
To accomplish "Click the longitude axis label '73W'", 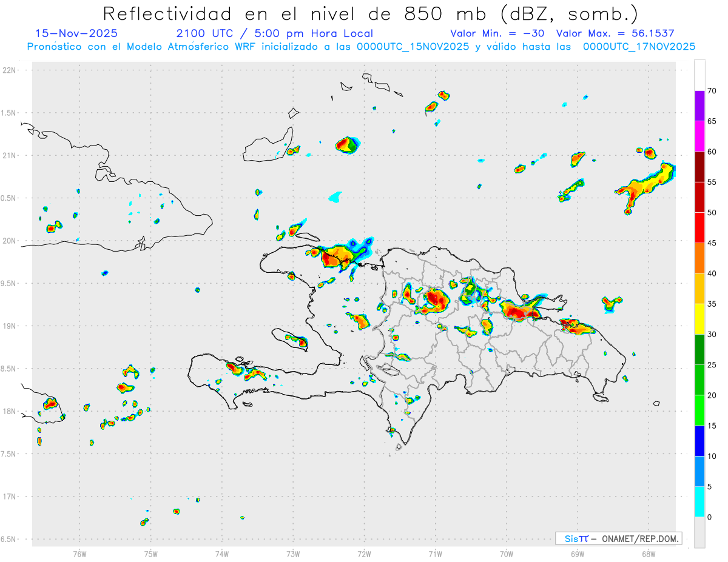I will (293, 554).
